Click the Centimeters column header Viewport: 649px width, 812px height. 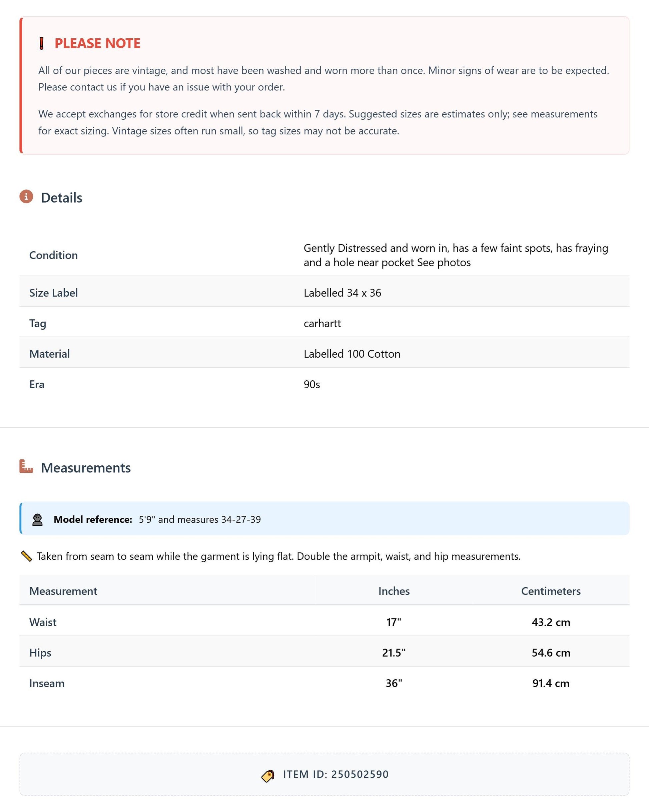[551, 591]
